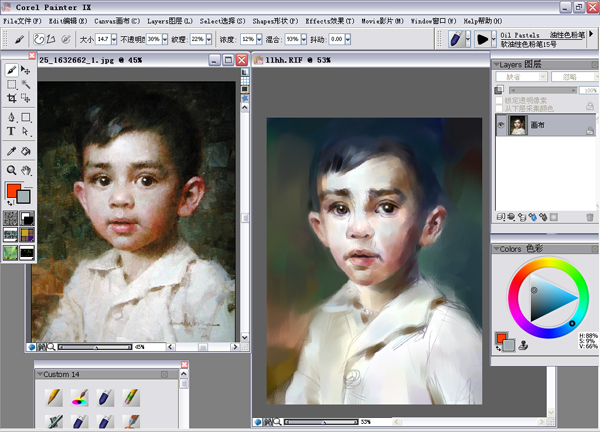Click the new watercolor layer icon

click(532, 217)
